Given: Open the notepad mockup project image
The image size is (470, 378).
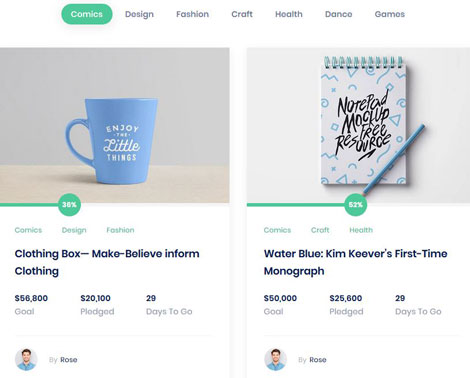Looking at the screenshot, I should (358, 125).
